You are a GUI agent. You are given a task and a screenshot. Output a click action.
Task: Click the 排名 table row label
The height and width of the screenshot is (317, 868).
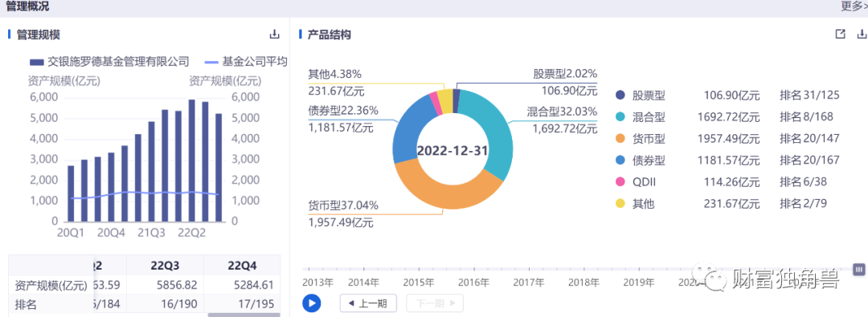[x=26, y=305]
